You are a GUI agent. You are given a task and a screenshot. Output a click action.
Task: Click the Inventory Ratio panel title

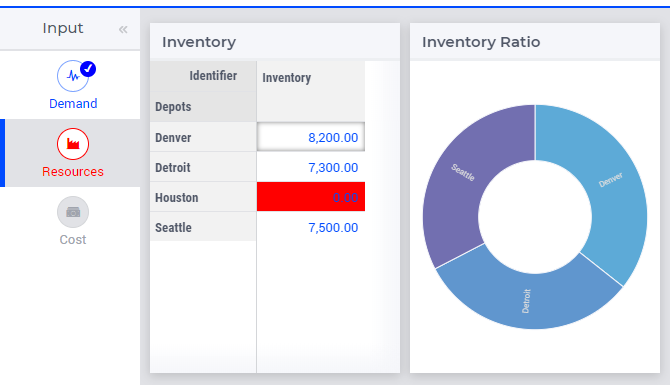[481, 42]
